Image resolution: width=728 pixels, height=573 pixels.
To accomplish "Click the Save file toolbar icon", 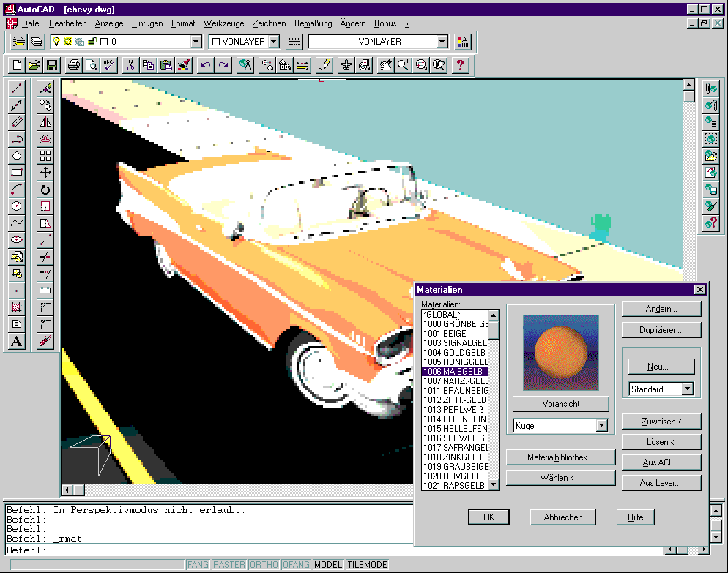I will tap(52, 65).
